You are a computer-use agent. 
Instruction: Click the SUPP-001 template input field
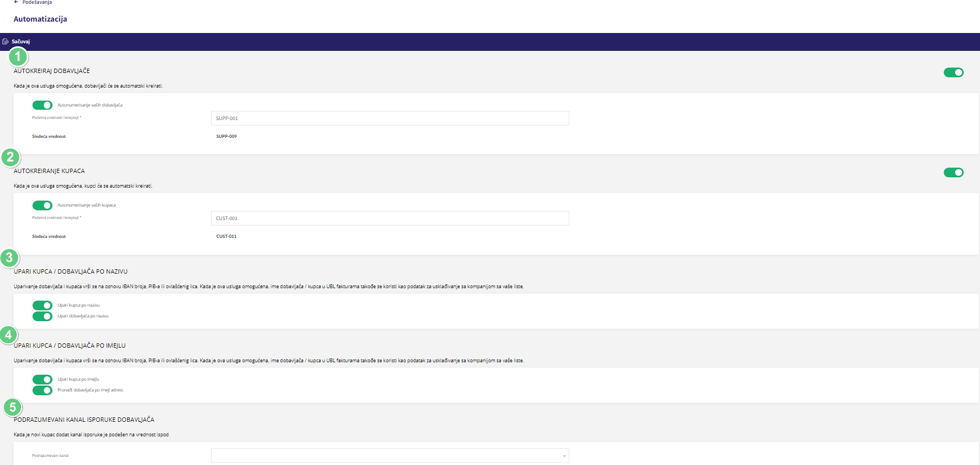tap(390, 118)
